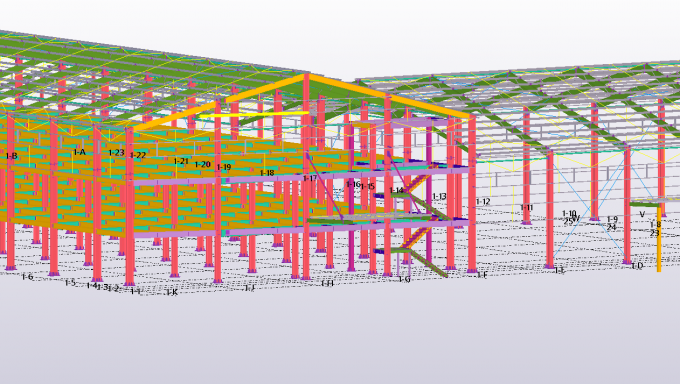Select the grid label 24

click(x=611, y=227)
